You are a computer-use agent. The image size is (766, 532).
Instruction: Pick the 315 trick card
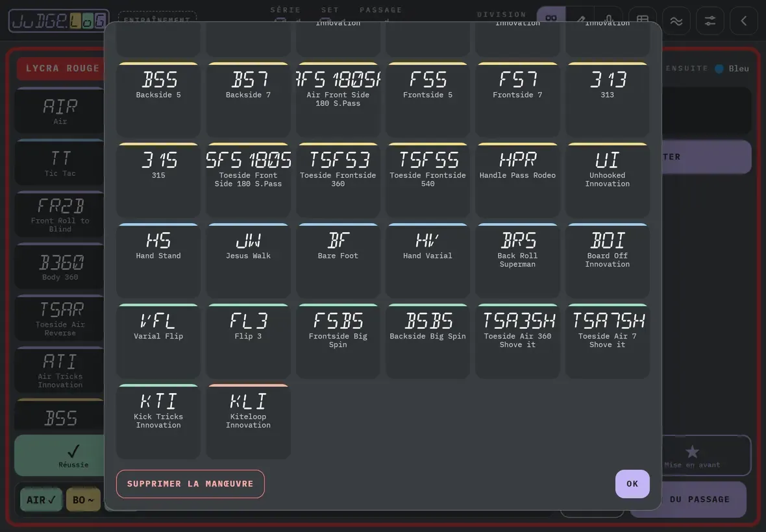[158, 180]
